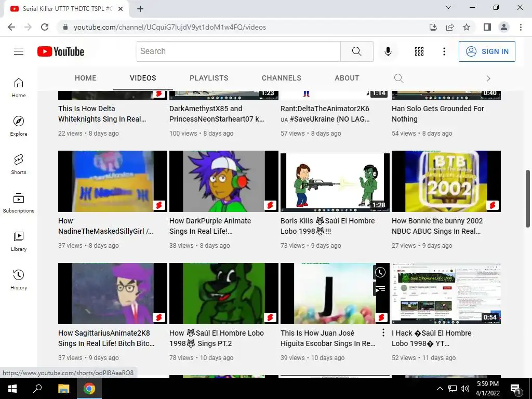Open the CHANNELS tab
Viewport: 532px width, 399px height.
click(281, 78)
